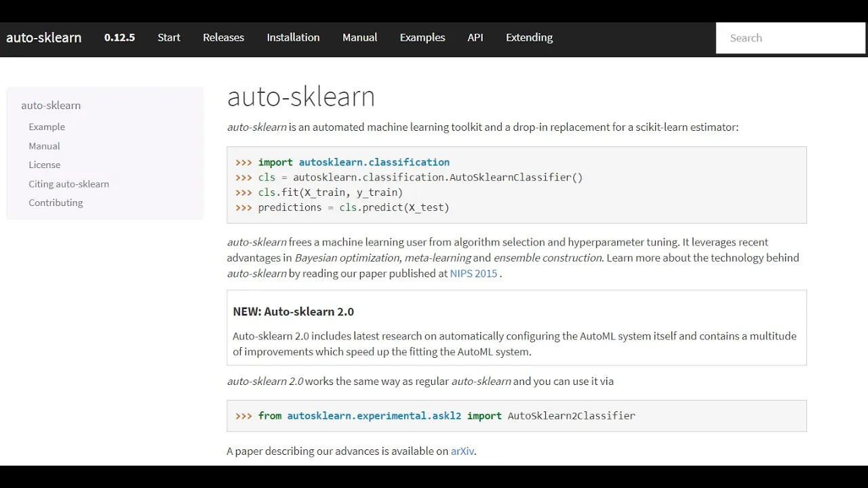This screenshot has height=488, width=868.
Task: Follow the arXiv paper link
Action: pos(462,451)
